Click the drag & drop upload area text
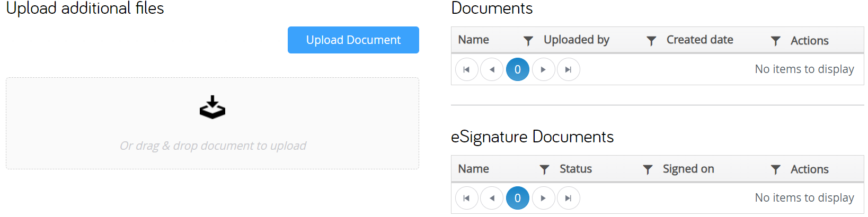 (212, 146)
